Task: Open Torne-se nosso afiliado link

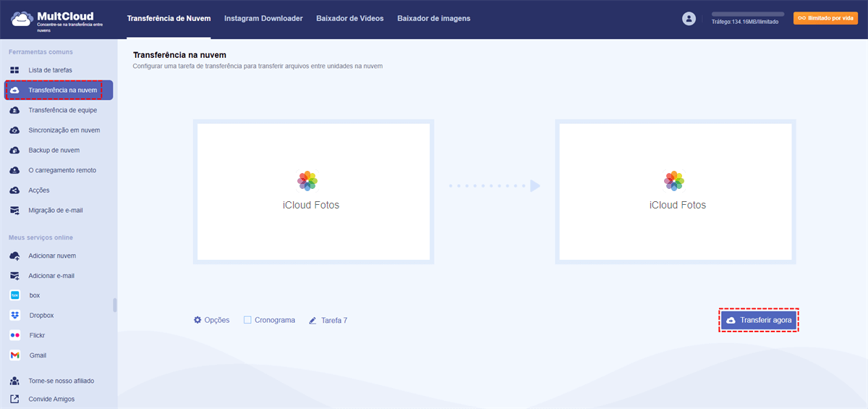Action: pos(61,381)
